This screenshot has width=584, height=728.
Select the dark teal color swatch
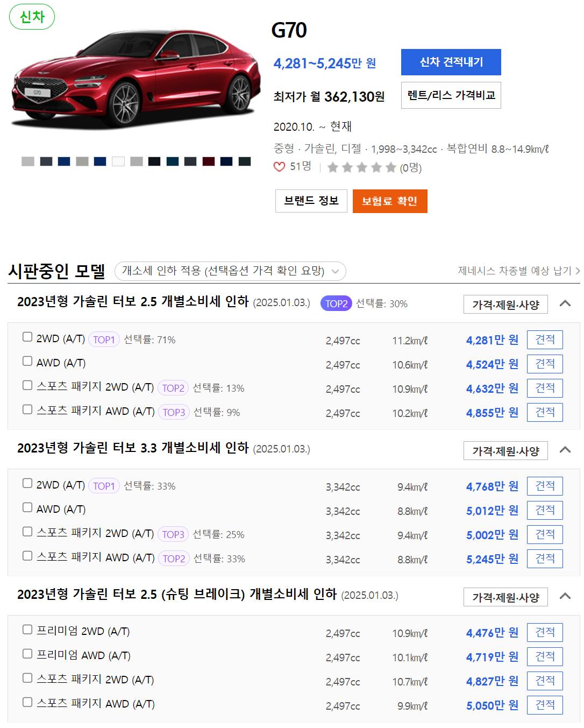(x=173, y=161)
